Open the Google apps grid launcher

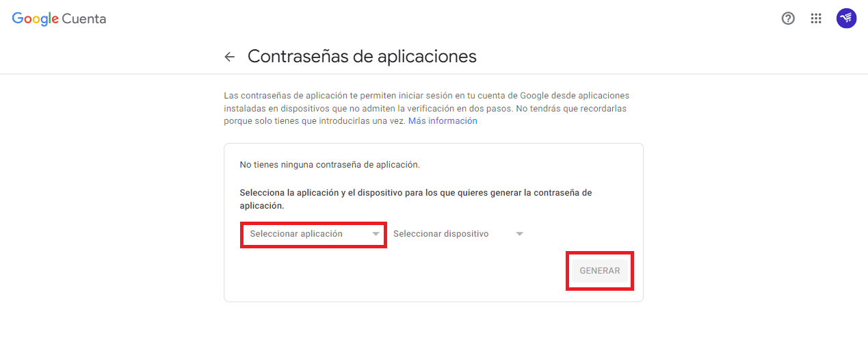pos(815,18)
